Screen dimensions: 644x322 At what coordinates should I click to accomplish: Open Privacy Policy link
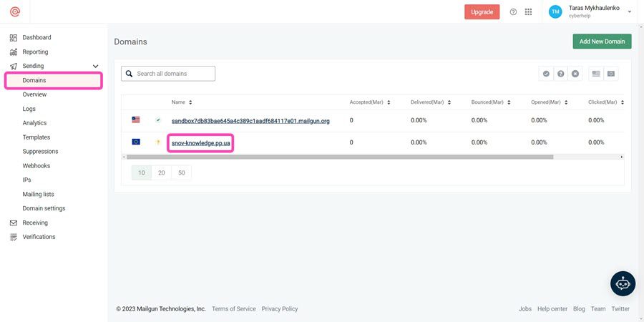(280, 309)
